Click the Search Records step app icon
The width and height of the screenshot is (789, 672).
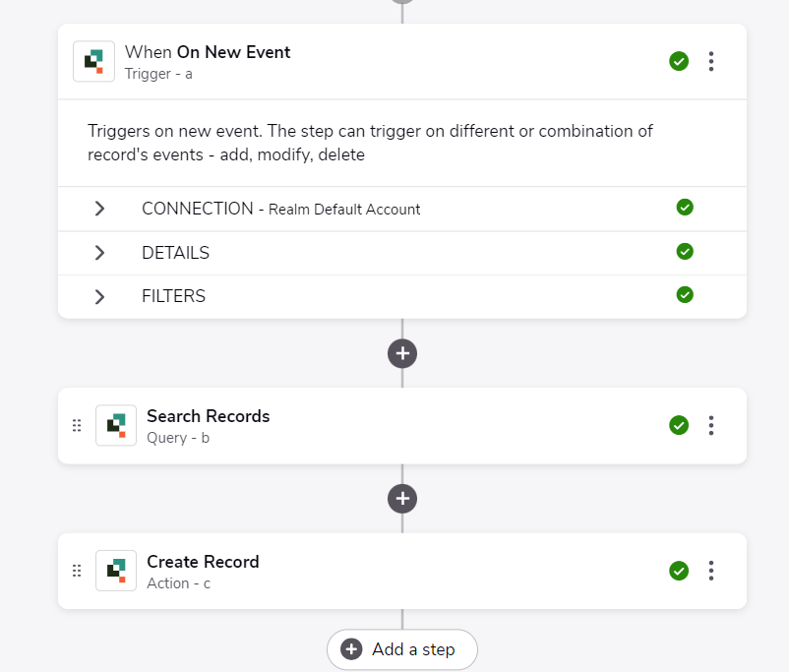point(116,425)
